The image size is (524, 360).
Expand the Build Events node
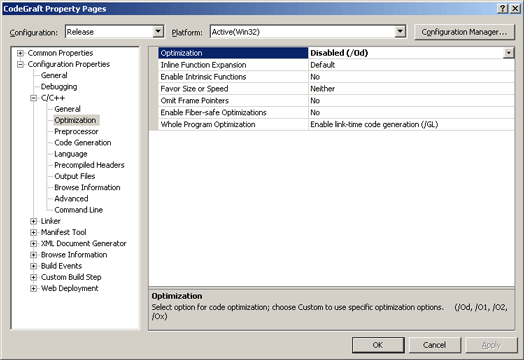[33, 266]
